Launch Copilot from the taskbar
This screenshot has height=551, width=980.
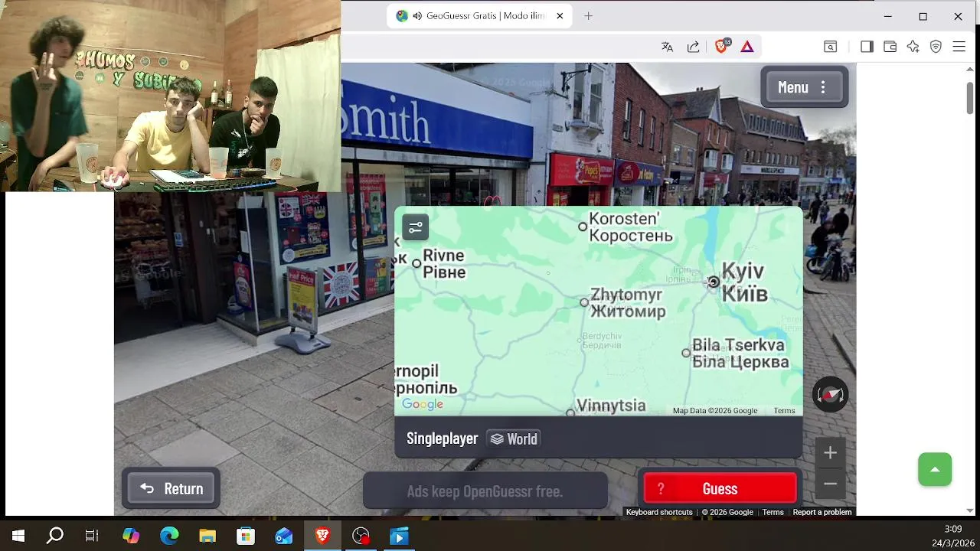tap(131, 536)
